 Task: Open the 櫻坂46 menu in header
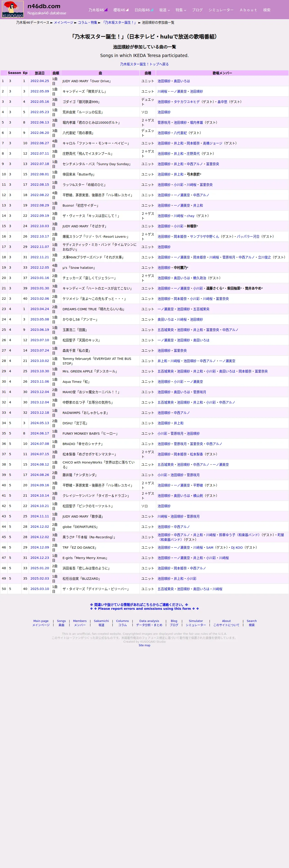[121, 10]
